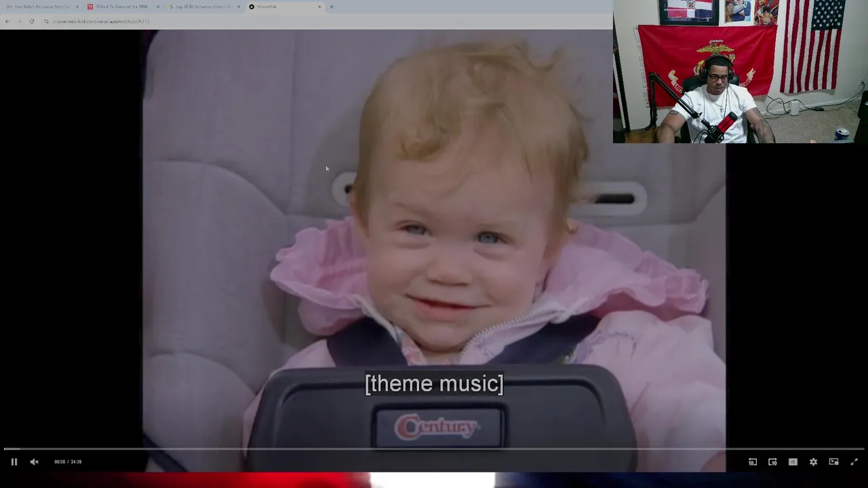Close the Free Twitch Resources tab
Viewport: 868px width, 488px height.
[77, 7]
